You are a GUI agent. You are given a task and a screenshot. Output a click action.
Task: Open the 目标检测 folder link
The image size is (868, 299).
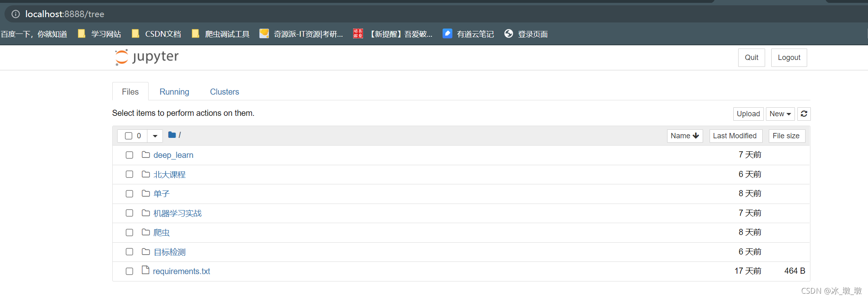pyautogui.click(x=169, y=252)
